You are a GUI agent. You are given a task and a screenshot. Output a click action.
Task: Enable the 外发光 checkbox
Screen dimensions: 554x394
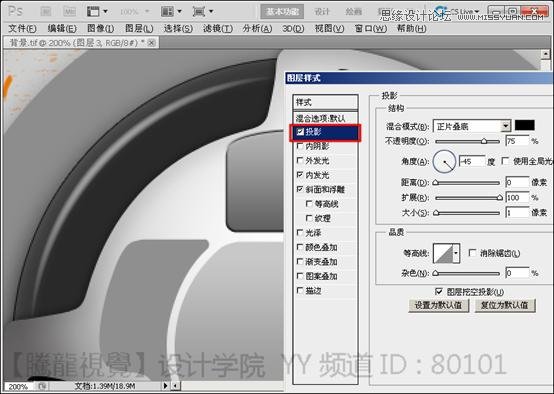pyautogui.click(x=300, y=160)
